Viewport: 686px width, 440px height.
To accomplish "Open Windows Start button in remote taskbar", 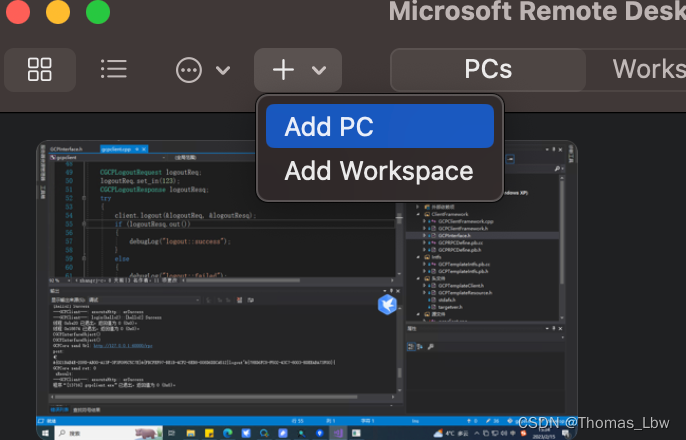I will pyautogui.click(x=45, y=433).
